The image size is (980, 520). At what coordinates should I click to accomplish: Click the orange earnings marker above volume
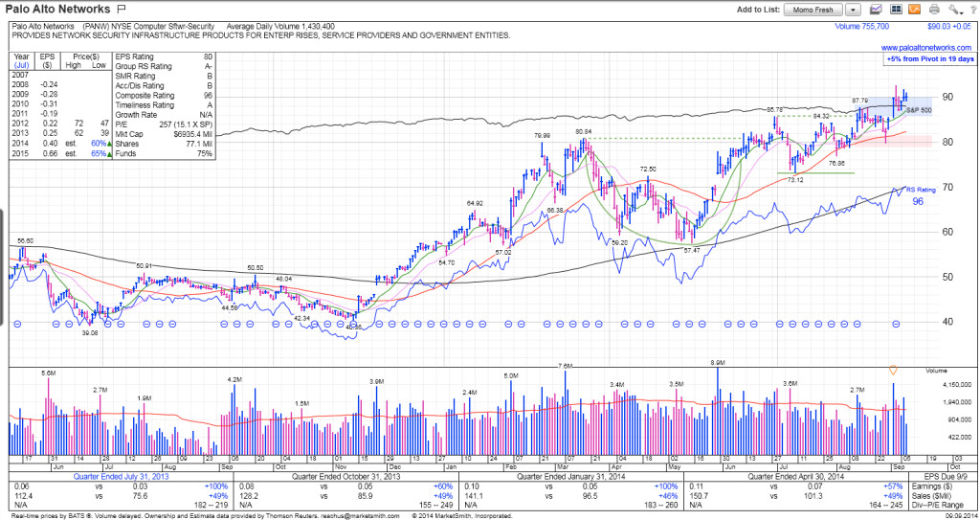[893, 371]
